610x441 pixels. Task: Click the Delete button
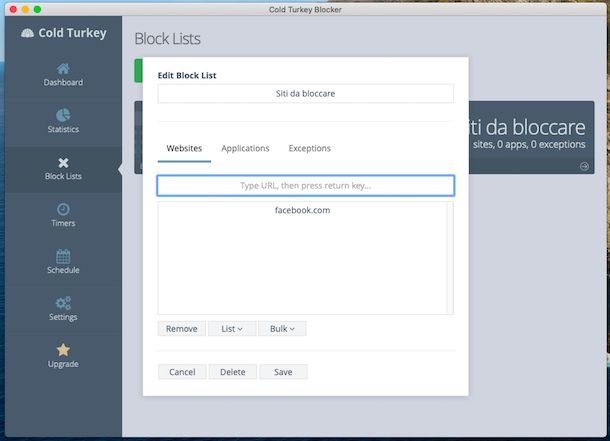tap(233, 372)
